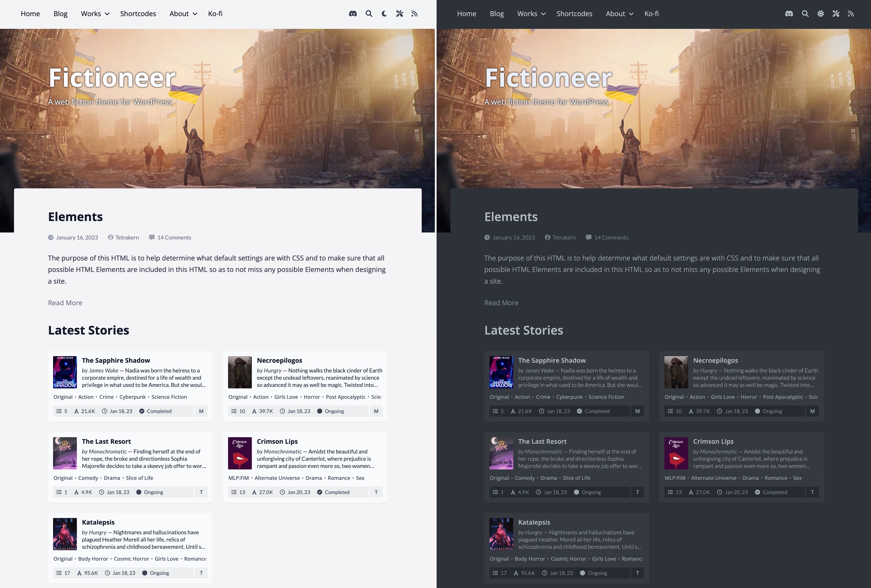This screenshot has height=588, width=871.
Task: Click Cyberpunk tag under Sapphire Shadow, light
Action: 132,397
